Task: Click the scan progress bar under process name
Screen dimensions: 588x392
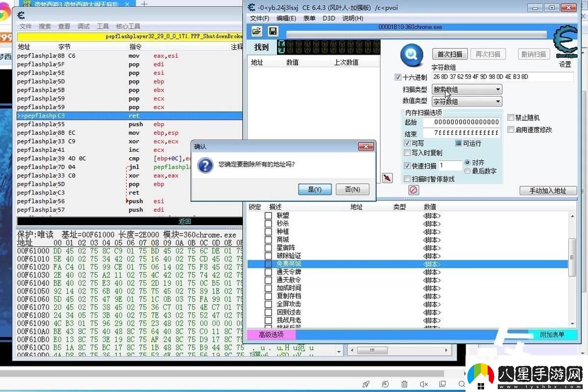Action: coord(416,35)
